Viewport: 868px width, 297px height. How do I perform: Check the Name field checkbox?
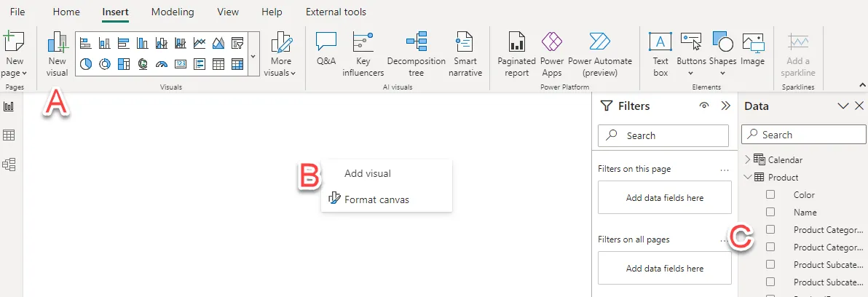770,212
